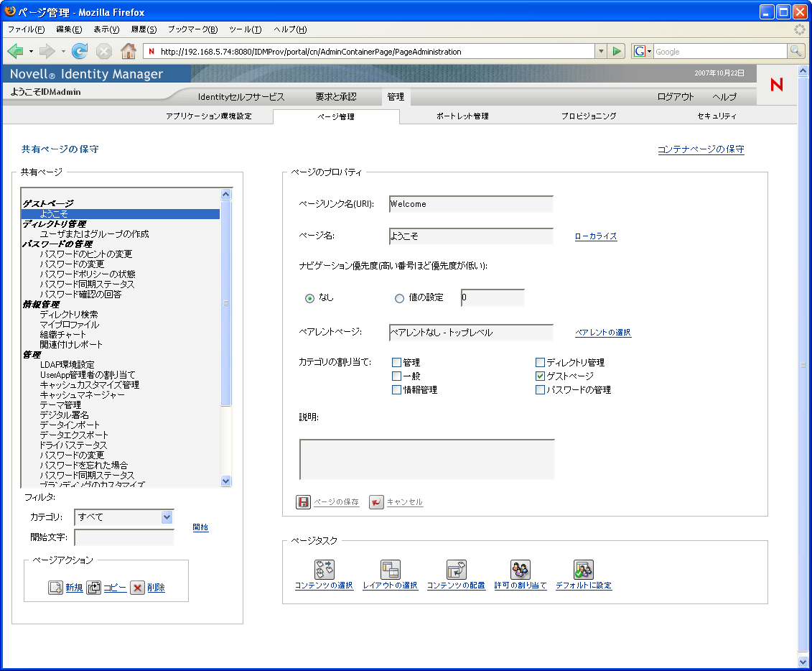
Task: Check the 管理 category checkbox
Action: coord(397,362)
